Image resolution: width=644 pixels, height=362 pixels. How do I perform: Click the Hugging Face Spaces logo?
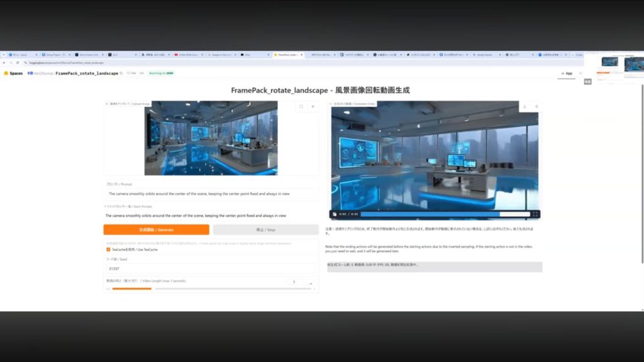[x=13, y=73]
